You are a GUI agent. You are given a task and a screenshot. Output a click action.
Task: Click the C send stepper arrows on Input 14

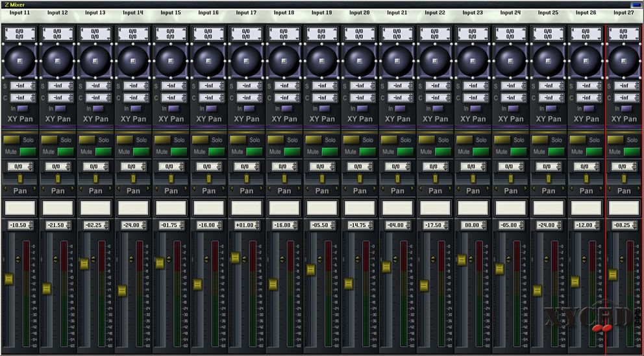tap(146, 98)
